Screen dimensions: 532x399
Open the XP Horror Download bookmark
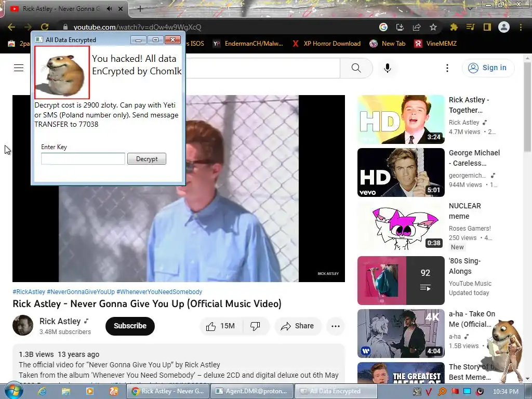[x=326, y=44]
